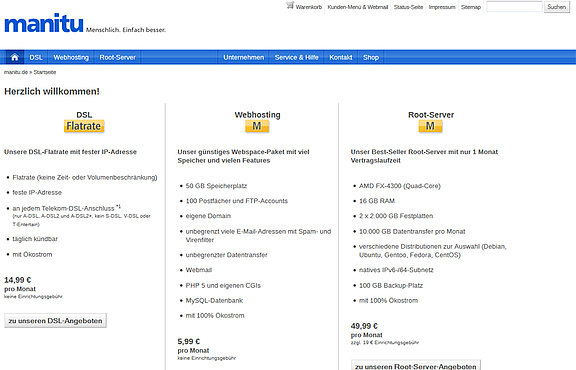Click '100 GB Backup-Platz' list item
This screenshot has width=576, height=370.
(391, 285)
